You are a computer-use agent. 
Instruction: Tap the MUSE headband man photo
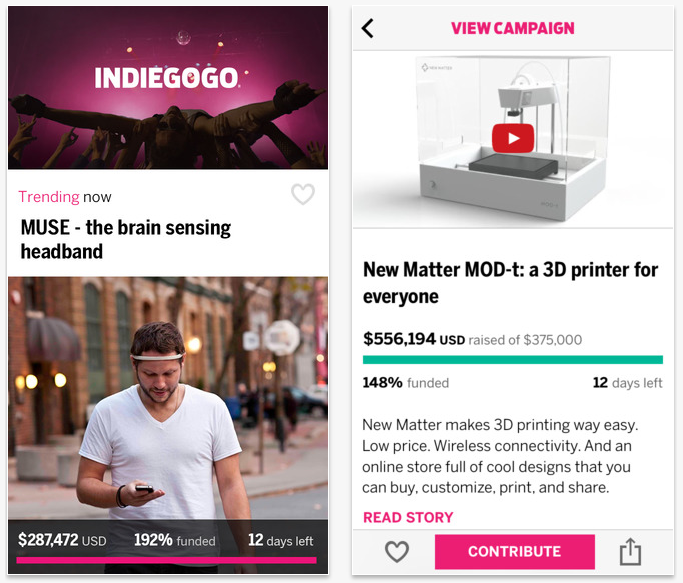167,400
